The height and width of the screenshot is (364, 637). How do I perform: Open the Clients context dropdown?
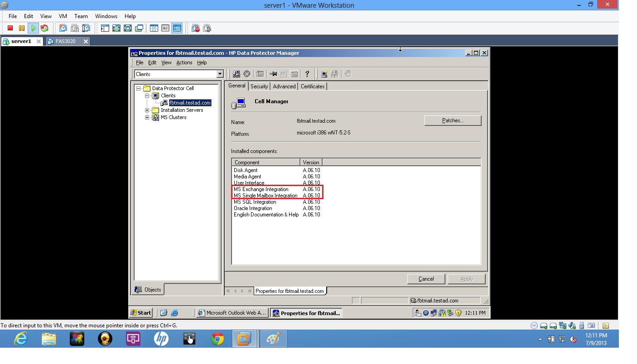220,73
